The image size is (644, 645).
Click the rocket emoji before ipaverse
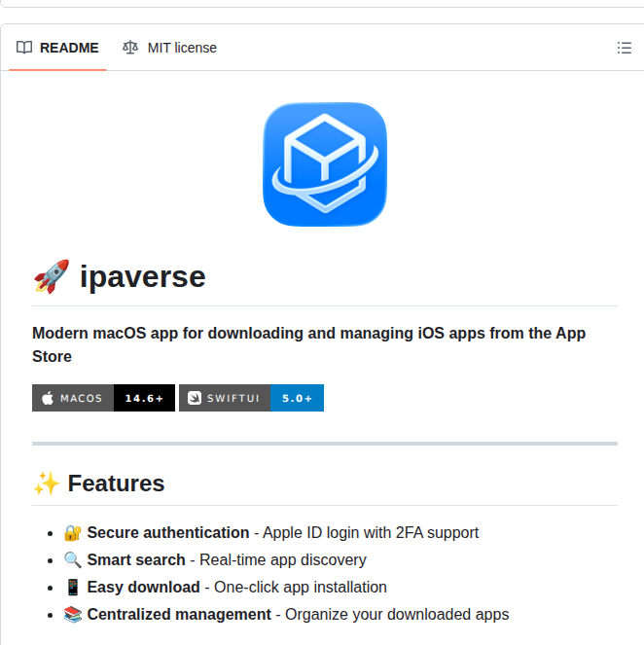pyautogui.click(x=52, y=276)
